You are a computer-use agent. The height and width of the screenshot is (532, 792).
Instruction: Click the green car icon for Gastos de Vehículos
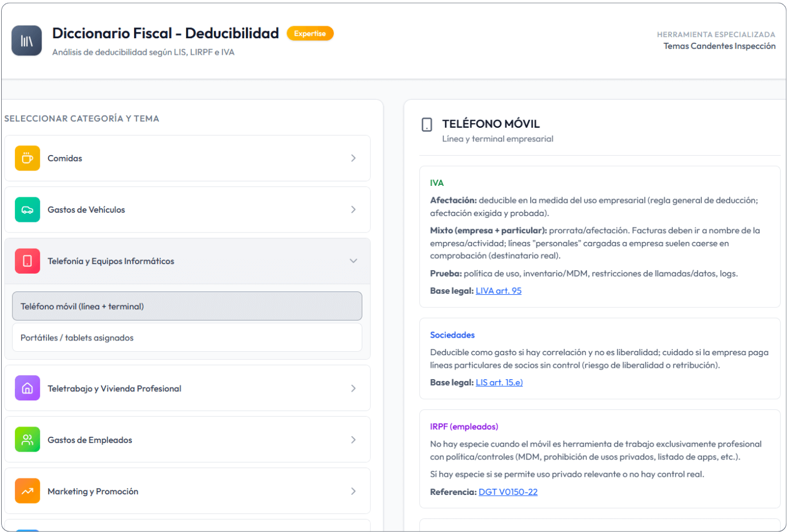27,209
